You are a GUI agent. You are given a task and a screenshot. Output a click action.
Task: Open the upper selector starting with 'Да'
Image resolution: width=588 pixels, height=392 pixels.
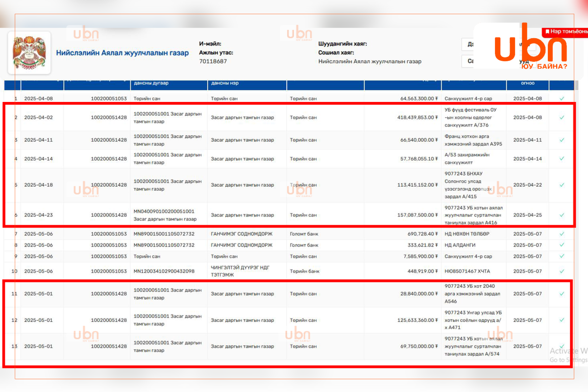pyautogui.click(x=468, y=45)
